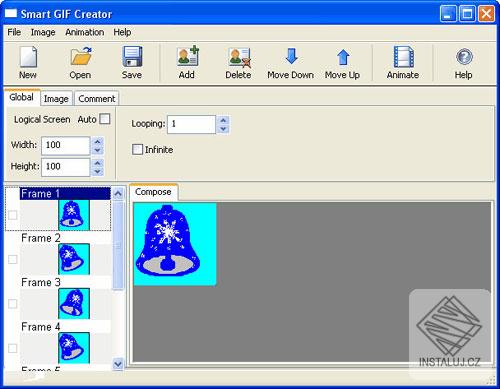
Task: Open a file with the Open folder icon
Action: coord(81,57)
